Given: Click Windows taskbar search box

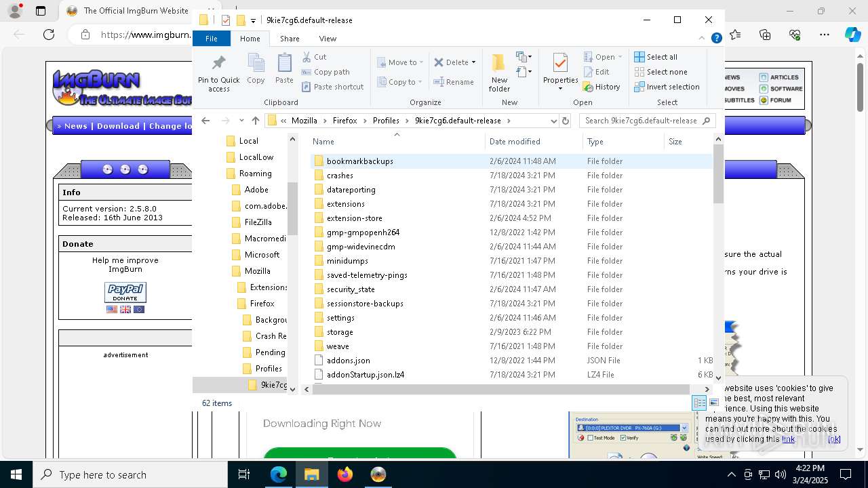Looking at the screenshot, I should click(130, 474).
